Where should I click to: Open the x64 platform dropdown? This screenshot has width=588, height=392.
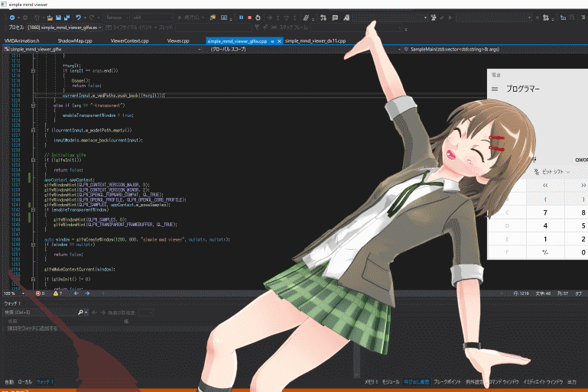(x=153, y=18)
